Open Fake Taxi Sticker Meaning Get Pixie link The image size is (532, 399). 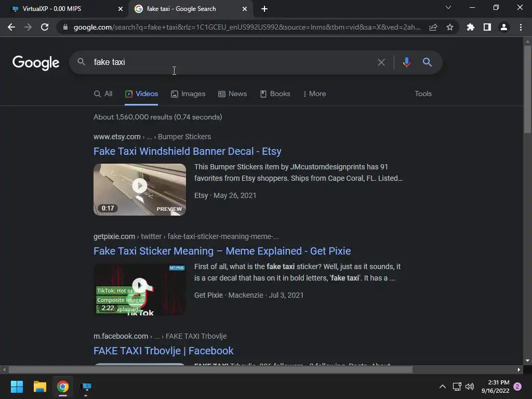click(222, 251)
